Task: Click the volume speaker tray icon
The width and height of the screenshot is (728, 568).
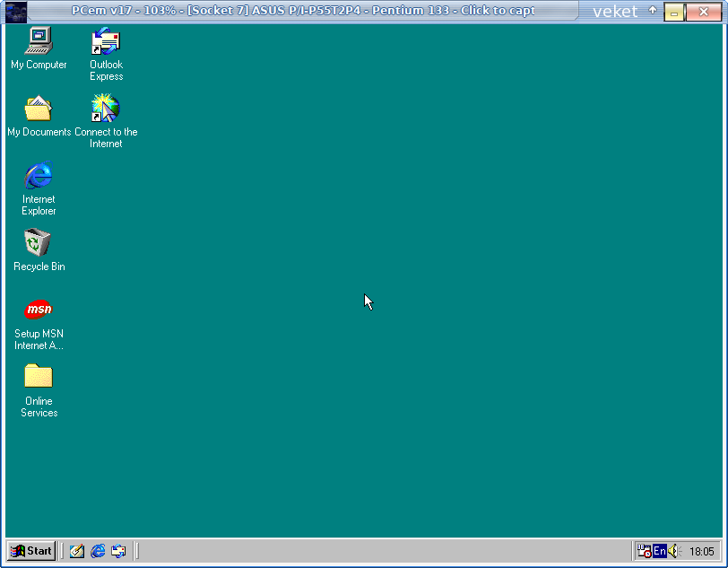Action: tap(674, 551)
